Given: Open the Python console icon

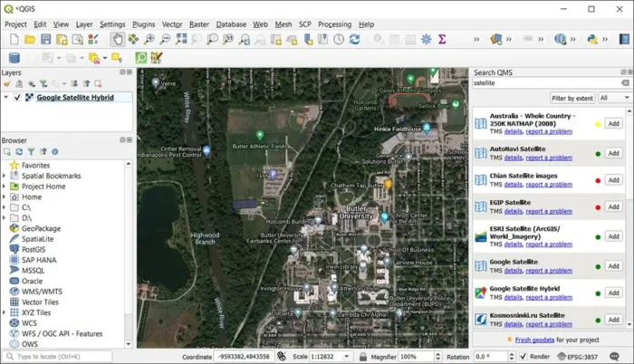Looking at the screenshot, I should 592,40.
